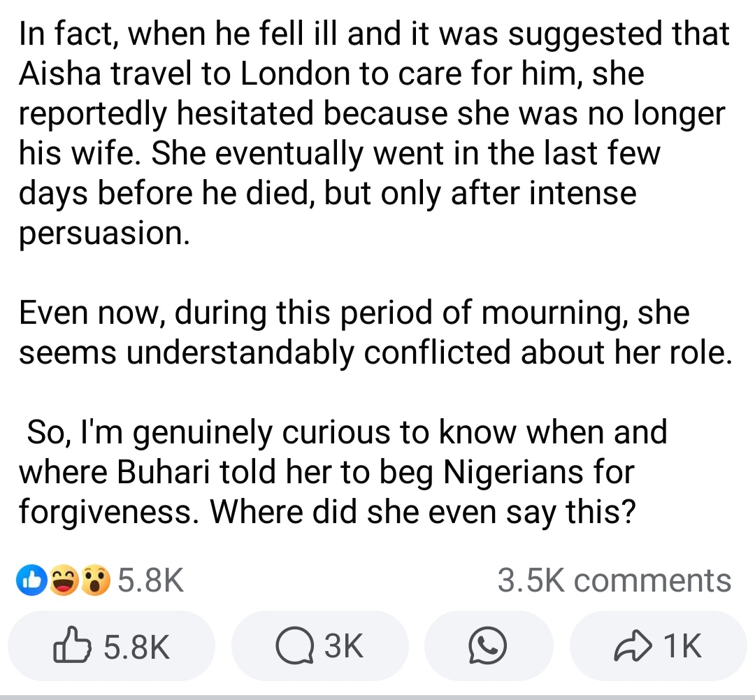This screenshot has height=700, width=755.
Task: Send the post via the WhatsApp button
Action: click(488, 645)
